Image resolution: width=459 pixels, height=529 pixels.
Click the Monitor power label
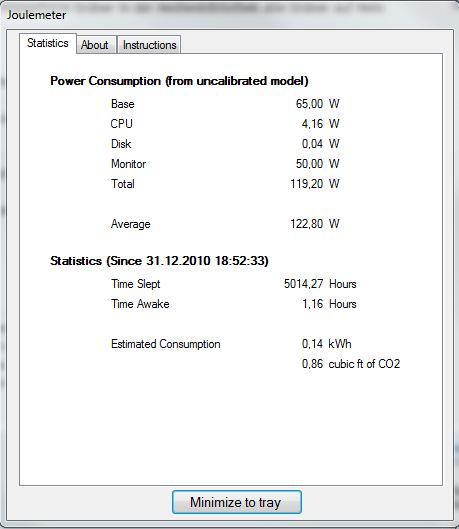click(128, 164)
